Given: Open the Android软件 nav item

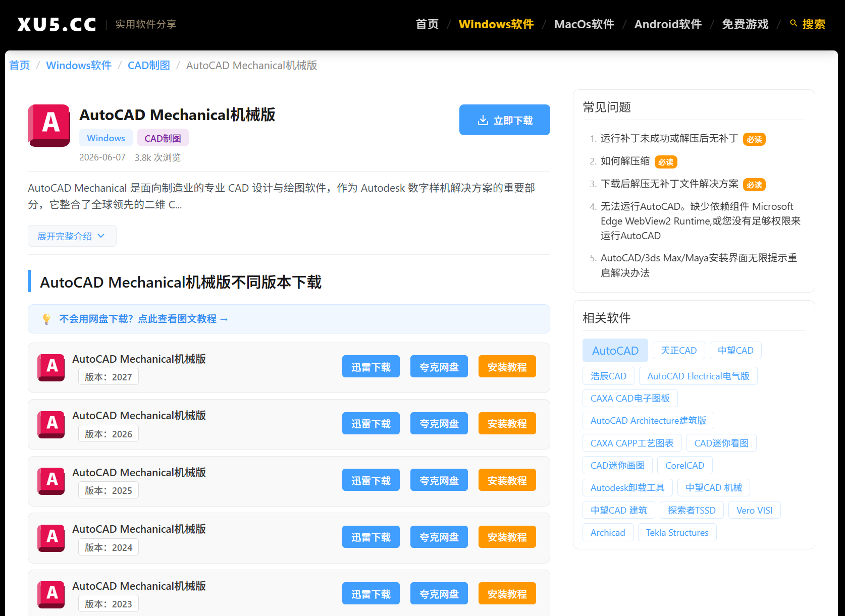Looking at the screenshot, I should click(x=668, y=24).
